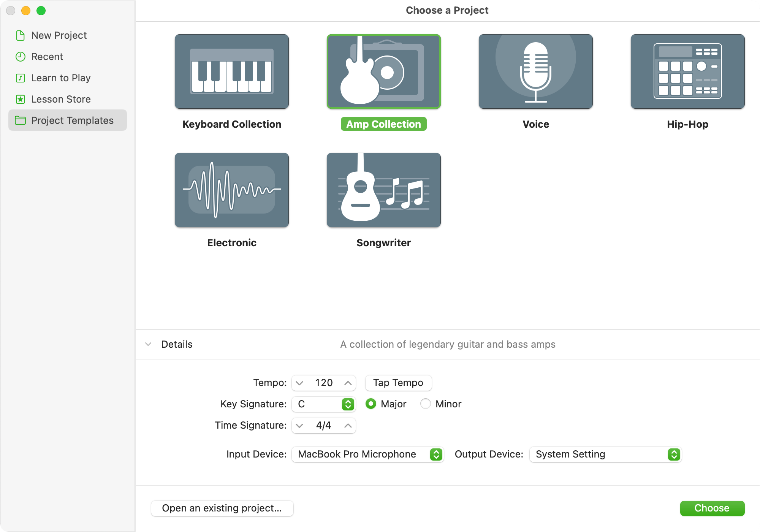Open the Input Device dropdown
Viewport: 760px width, 532px height.
367,454
